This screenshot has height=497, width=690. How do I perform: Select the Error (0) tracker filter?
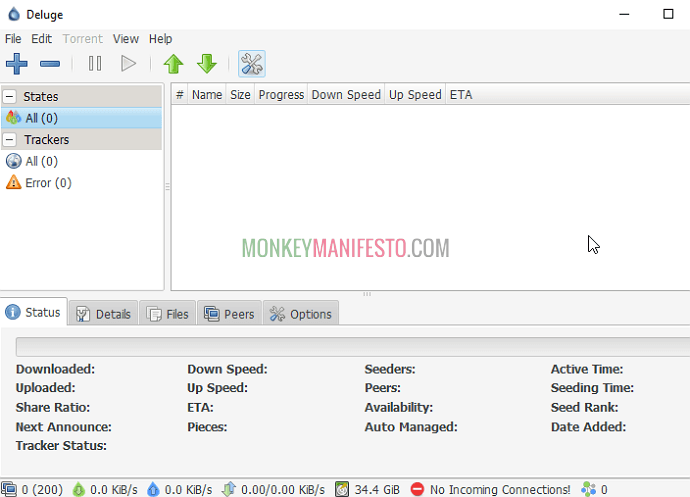point(81,183)
